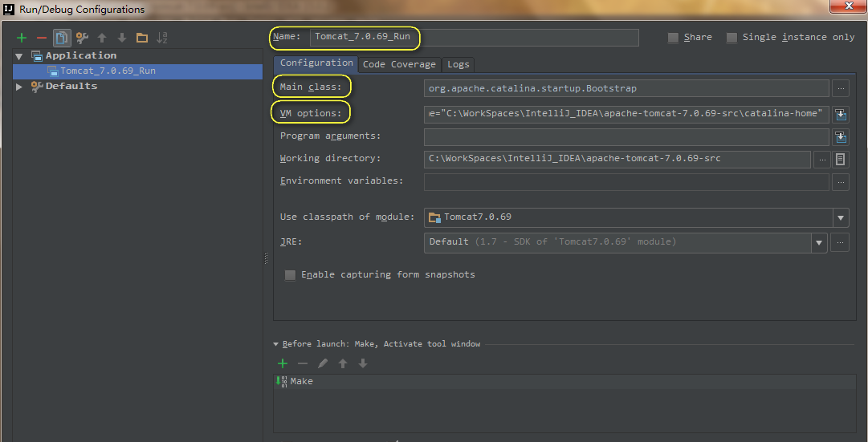Move Before launch task up

343,363
